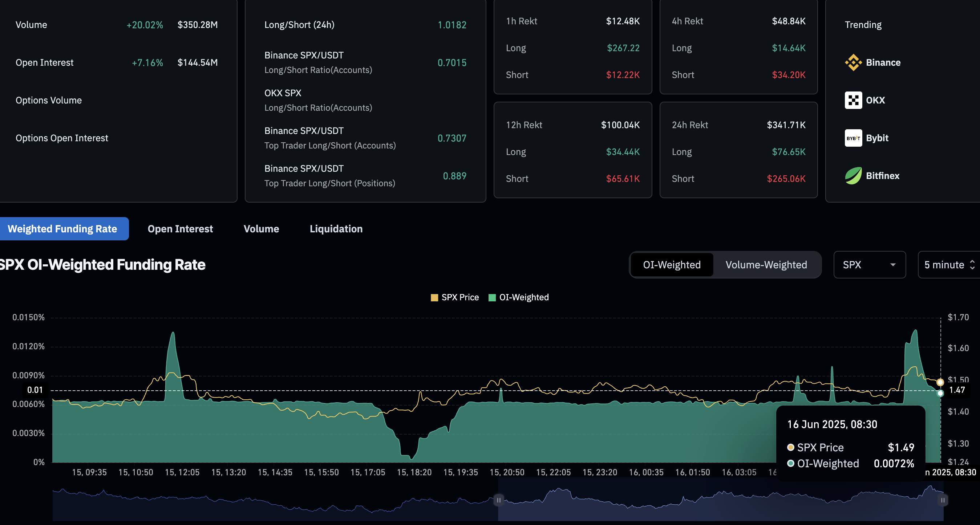
Task: Toggle OI-Weighted legend green square
Action: click(492, 298)
